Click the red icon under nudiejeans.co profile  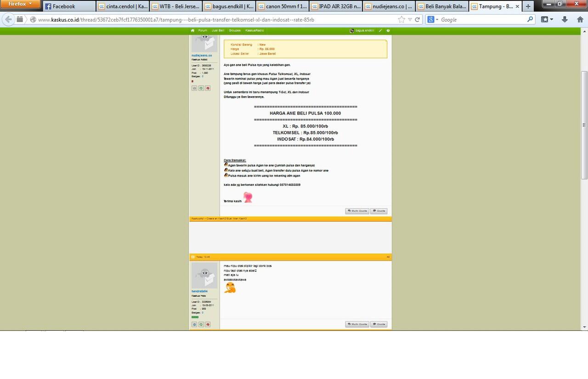coord(208,88)
